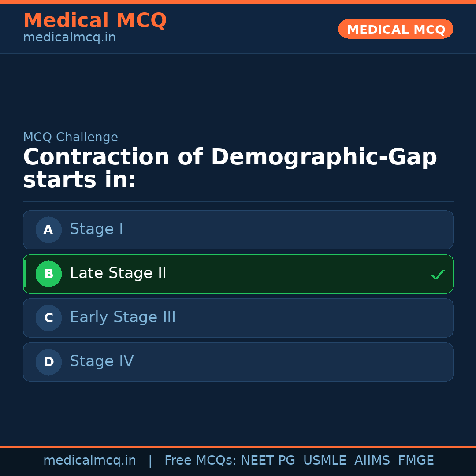Choose the Stage IV answer option
The height and width of the screenshot is (476, 476).
[238, 362]
